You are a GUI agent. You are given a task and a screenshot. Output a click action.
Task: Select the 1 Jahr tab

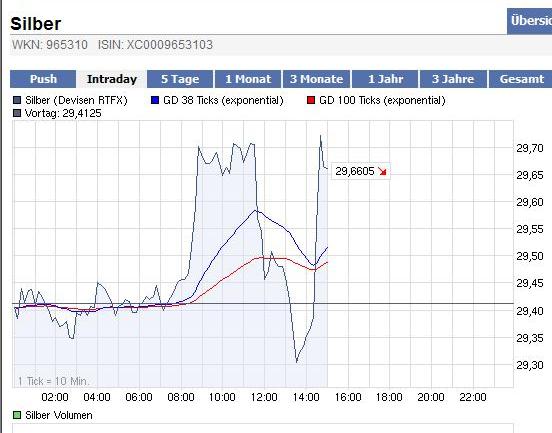click(385, 79)
